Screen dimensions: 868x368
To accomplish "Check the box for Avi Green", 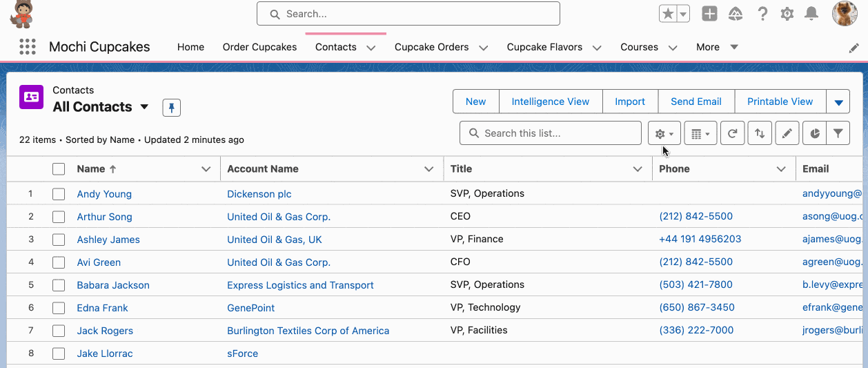I will pos(59,262).
